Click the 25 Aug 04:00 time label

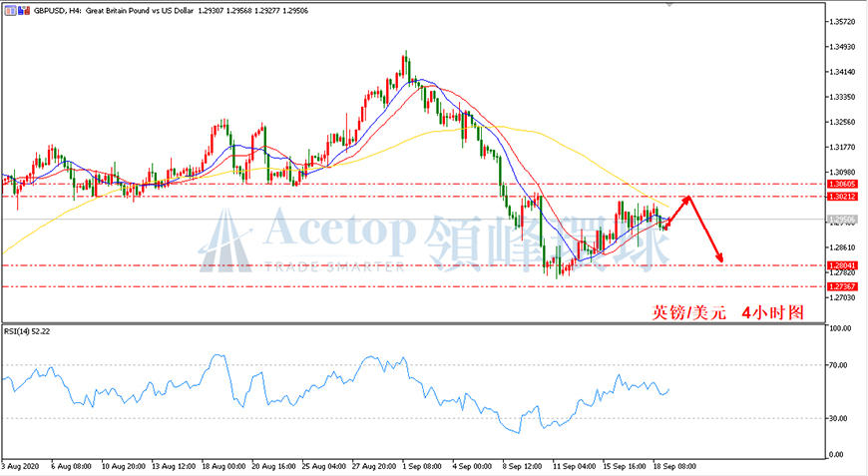point(324,467)
